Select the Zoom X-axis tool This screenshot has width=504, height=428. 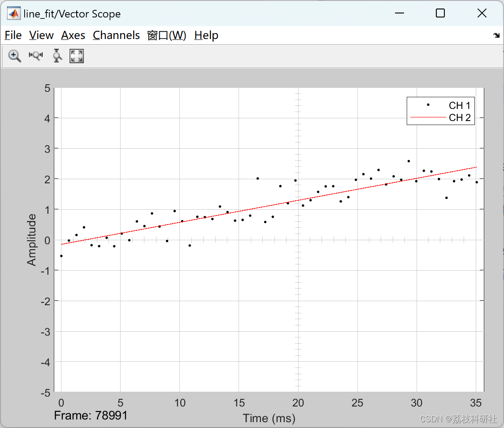coord(35,56)
